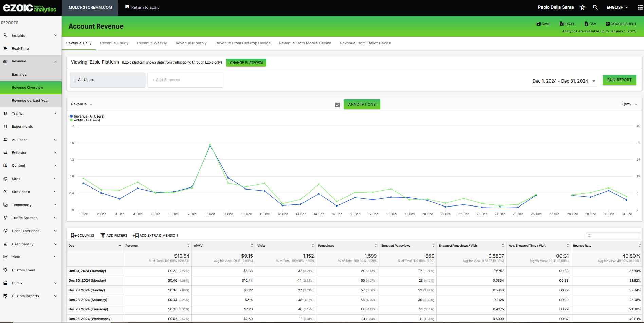Screen dimensions: 644x323
Task: Switch to Revenue Weekly tab
Action: tap(152, 43)
